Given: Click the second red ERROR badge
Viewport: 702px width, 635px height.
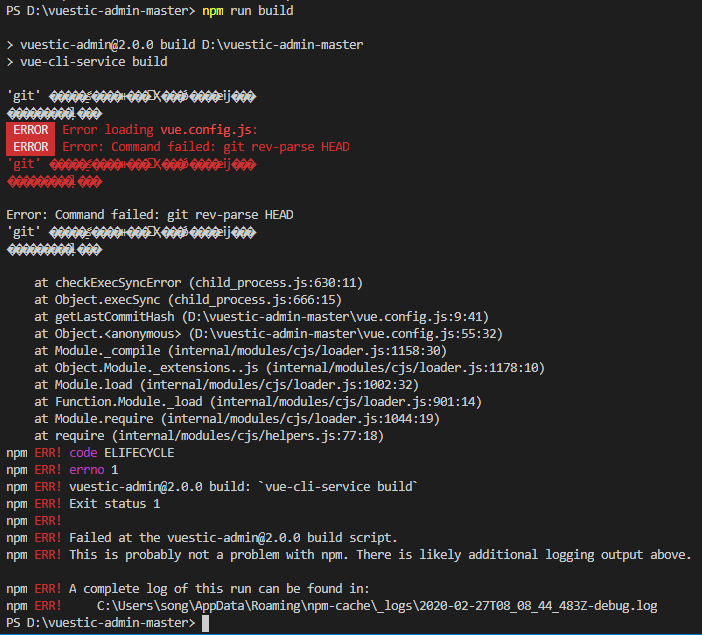Looking at the screenshot, I should point(30,147).
